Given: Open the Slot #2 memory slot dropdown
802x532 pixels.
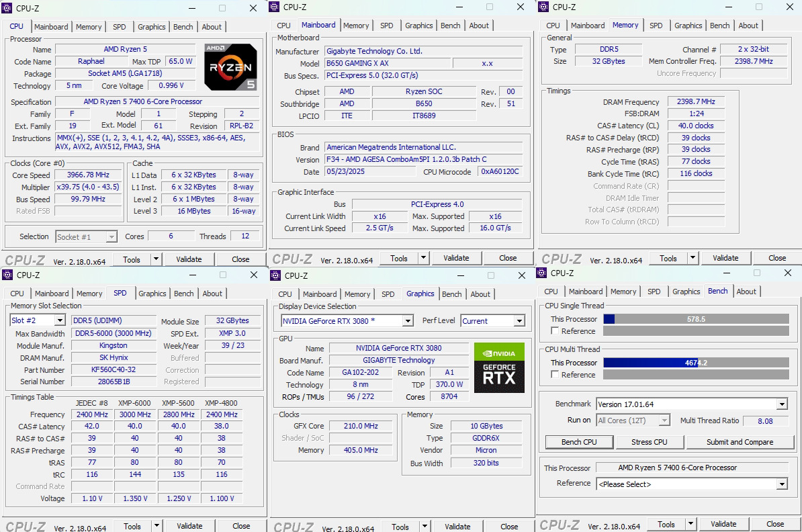Looking at the screenshot, I should (x=60, y=320).
